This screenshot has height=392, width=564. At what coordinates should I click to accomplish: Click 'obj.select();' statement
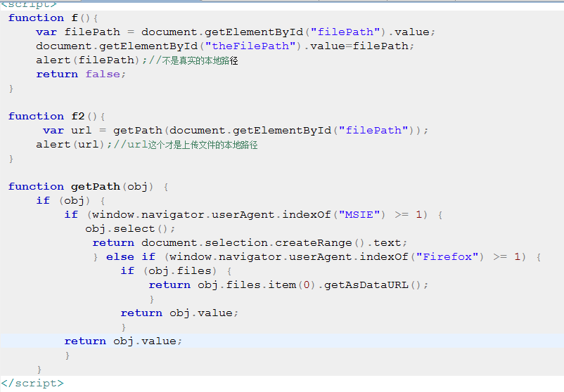click(130, 229)
